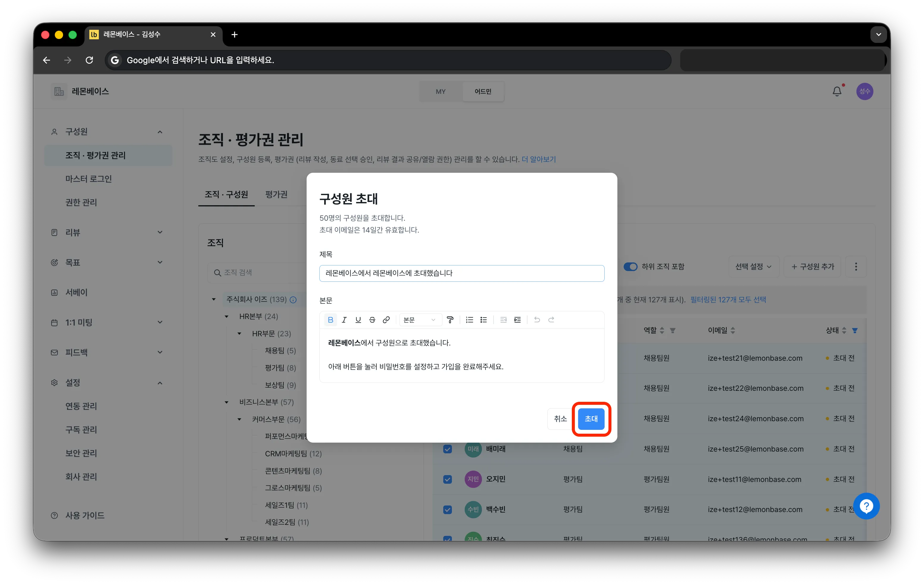Insert a bulleted list in the body
The image size is (924, 585).
483,320
